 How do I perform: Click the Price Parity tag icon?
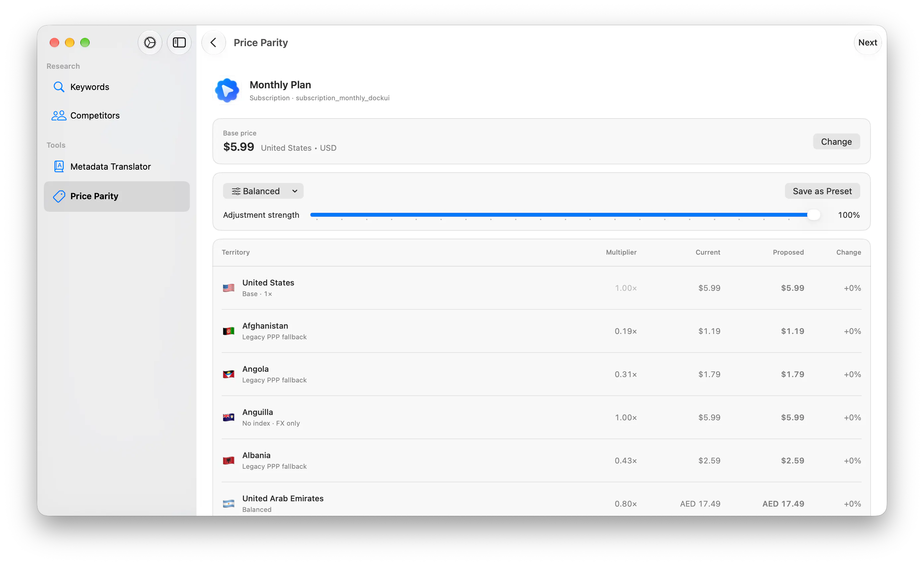click(x=59, y=196)
